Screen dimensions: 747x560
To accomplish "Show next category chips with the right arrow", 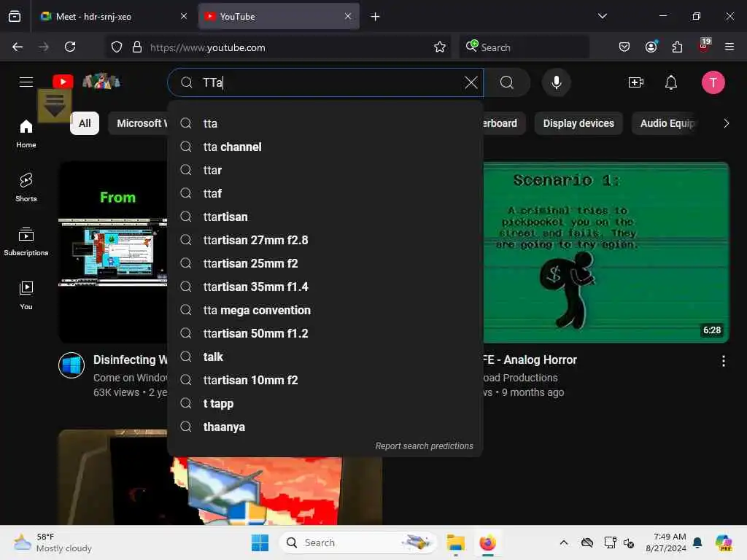I will [x=726, y=123].
